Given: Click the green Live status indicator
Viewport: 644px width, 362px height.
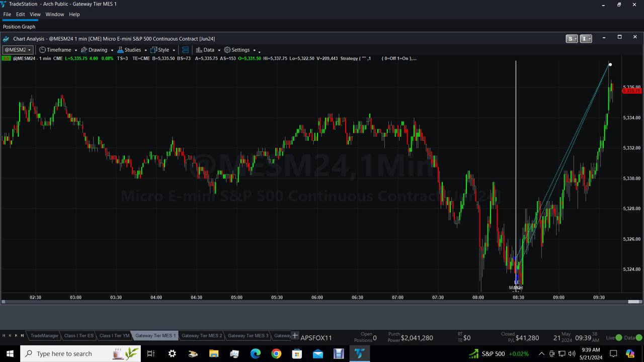Looking at the screenshot, I should click(619, 338).
